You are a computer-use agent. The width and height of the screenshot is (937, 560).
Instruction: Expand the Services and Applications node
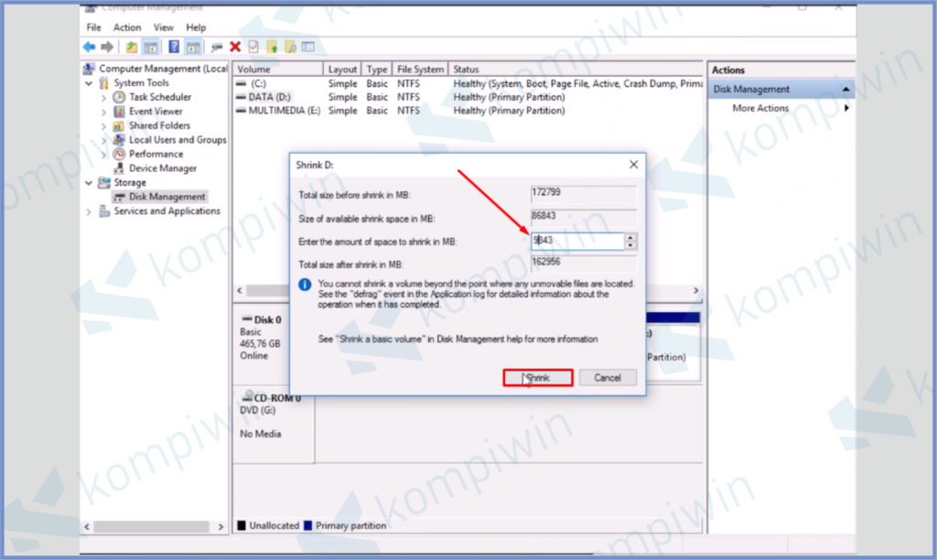click(x=89, y=210)
